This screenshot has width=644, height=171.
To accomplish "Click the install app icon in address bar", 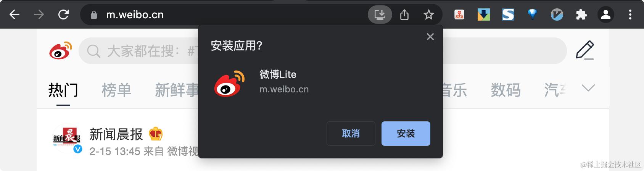I will coord(380,15).
